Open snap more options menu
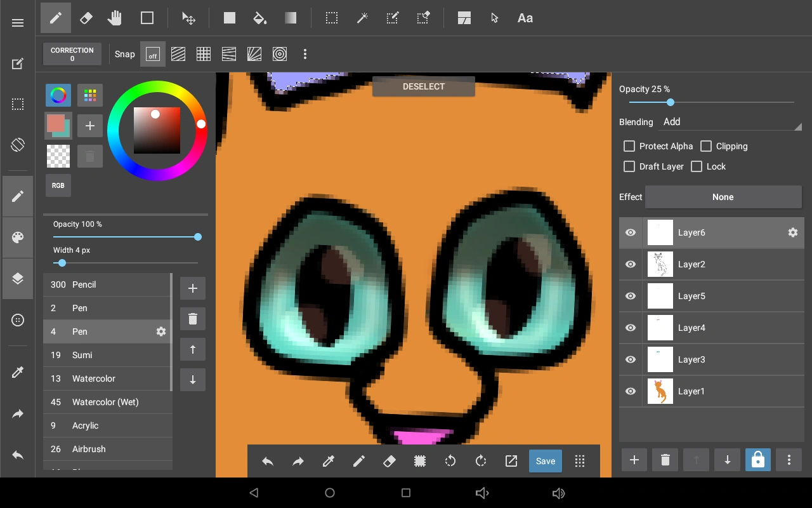 point(305,54)
